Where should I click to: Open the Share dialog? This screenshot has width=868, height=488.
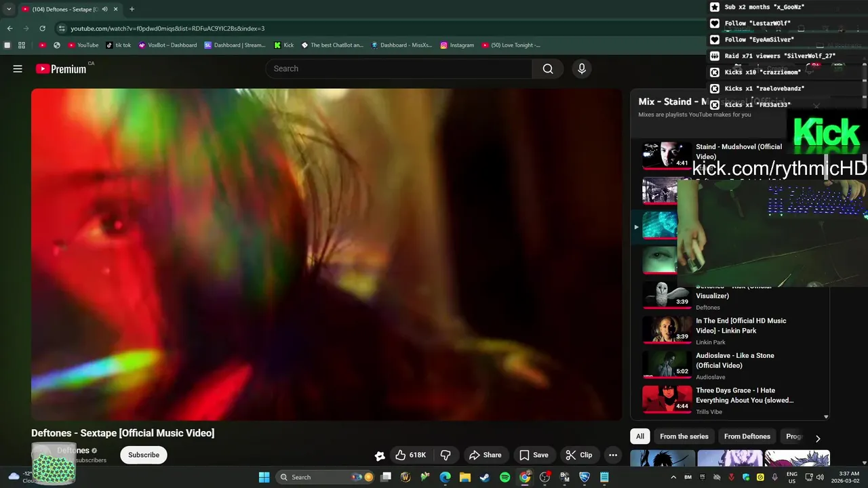[x=485, y=455]
